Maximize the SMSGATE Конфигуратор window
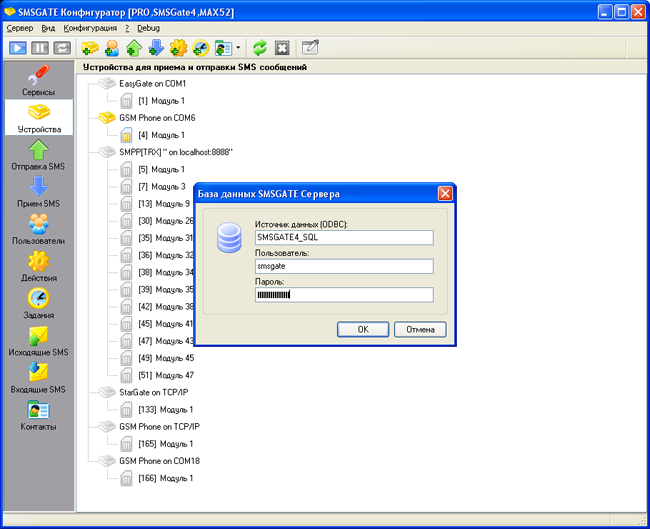Image resolution: width=650 pixels, height=529 pixels. (x=621, y=12)
